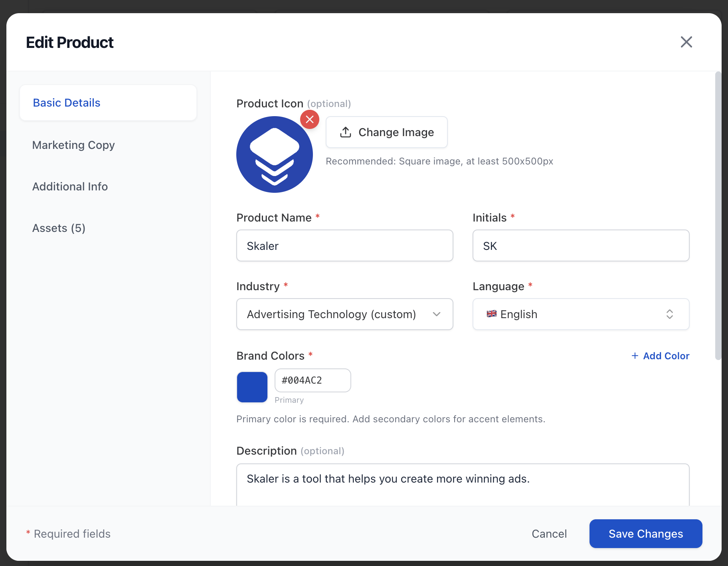Click the dialog vertical scrollbar
The image size is (728, 566).
click(x=718, y=216)
